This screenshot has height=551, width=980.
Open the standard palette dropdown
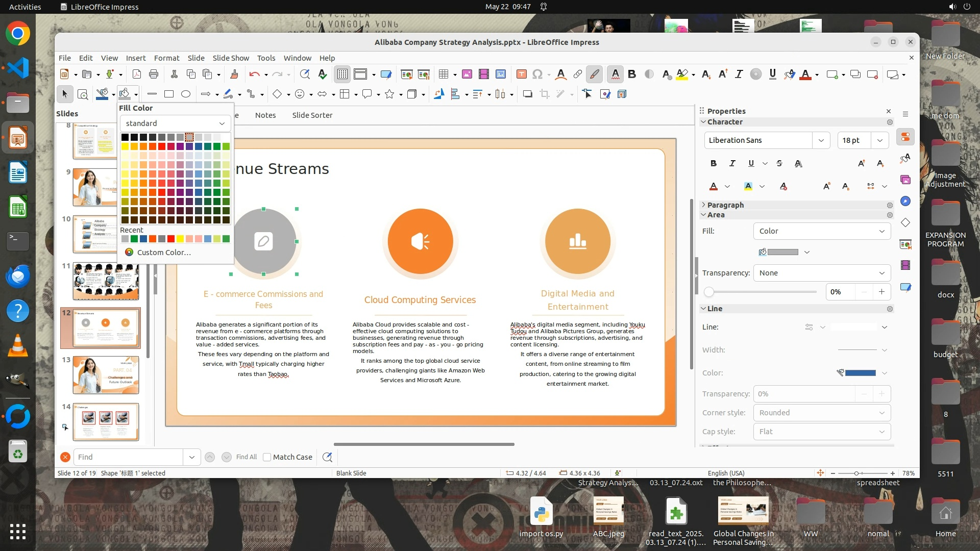coord(175,123)
